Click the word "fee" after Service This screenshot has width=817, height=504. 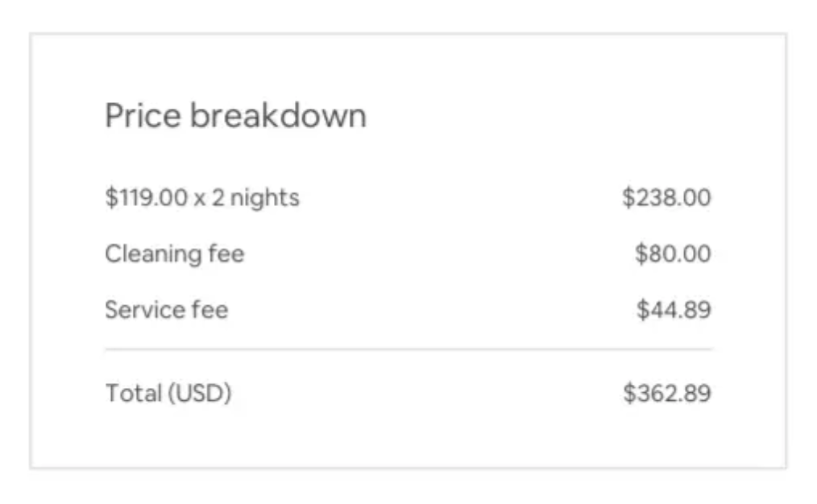tap(210, 310)
